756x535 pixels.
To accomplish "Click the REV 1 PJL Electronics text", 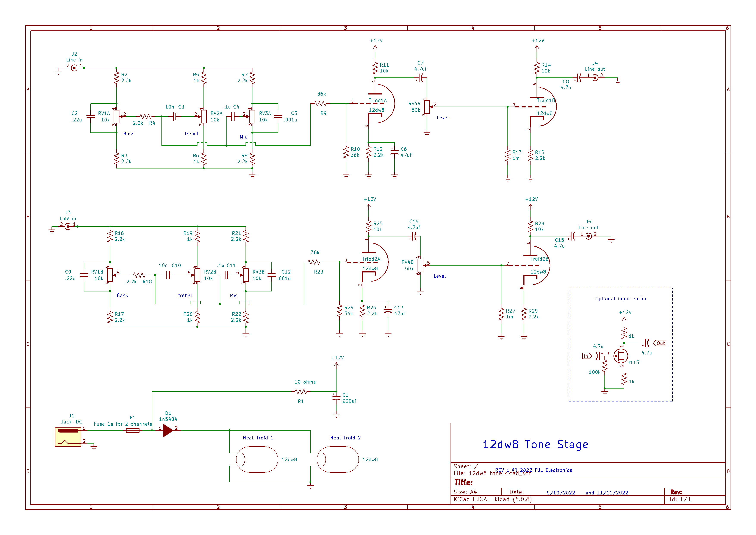I will tap(533, 470).
